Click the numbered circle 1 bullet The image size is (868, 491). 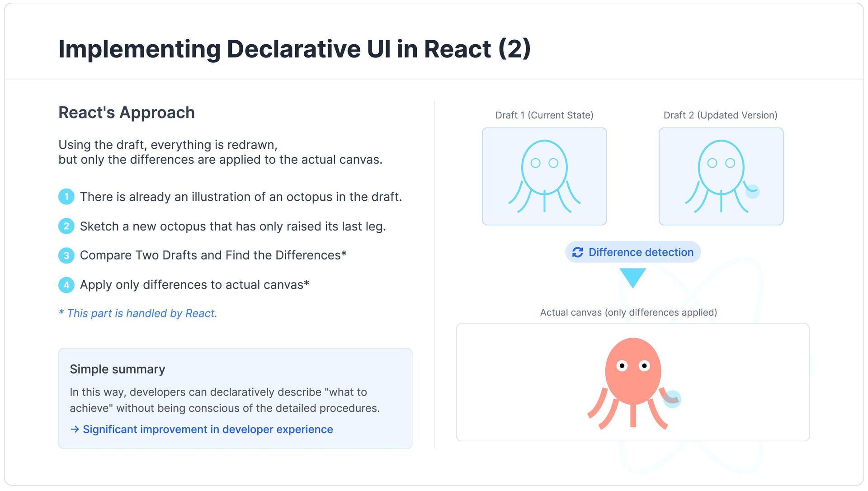[x=66, y=197]
